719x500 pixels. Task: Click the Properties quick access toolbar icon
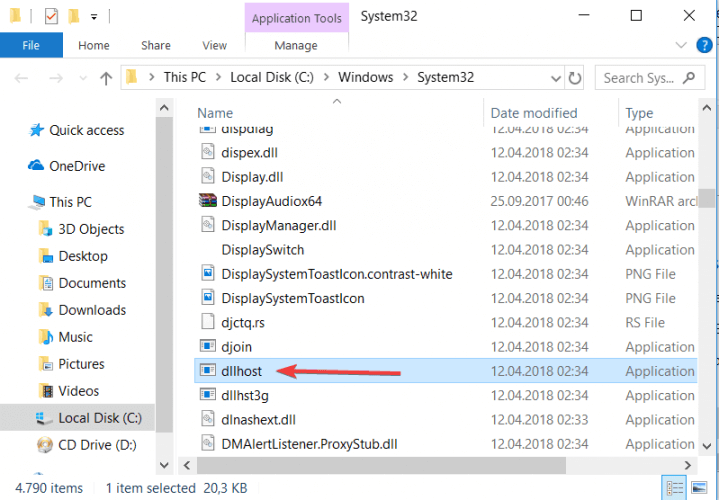tap(51, 17)
